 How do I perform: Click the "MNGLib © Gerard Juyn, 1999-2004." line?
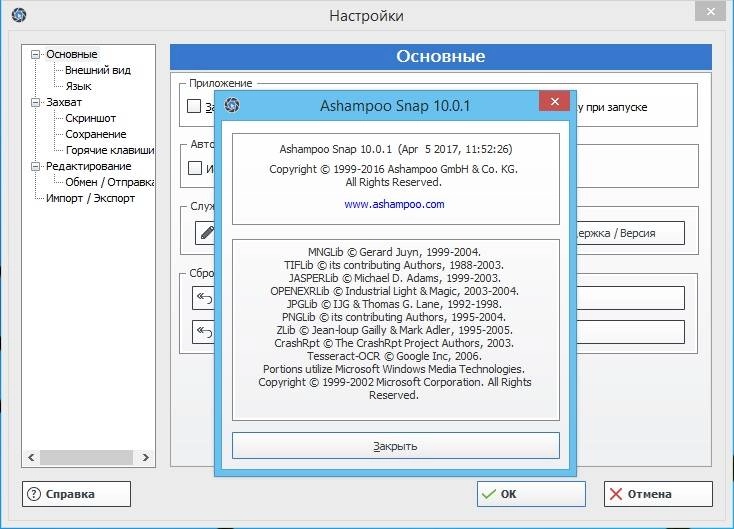(x=394, y=252)
